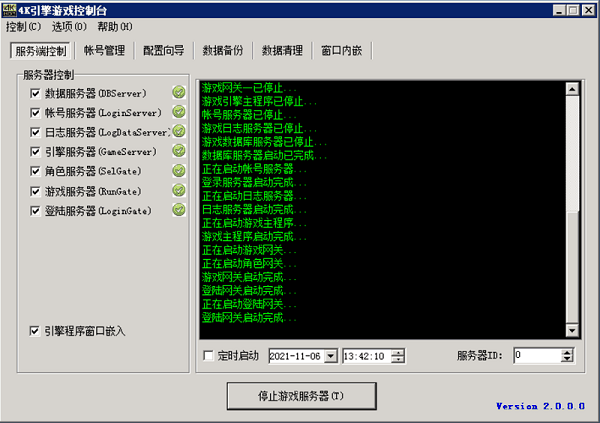Image resolution: width=600 pixels, height=423 pixels.
Task: Increase 服务器ID with the up arrow
Action: click(571, 351)
